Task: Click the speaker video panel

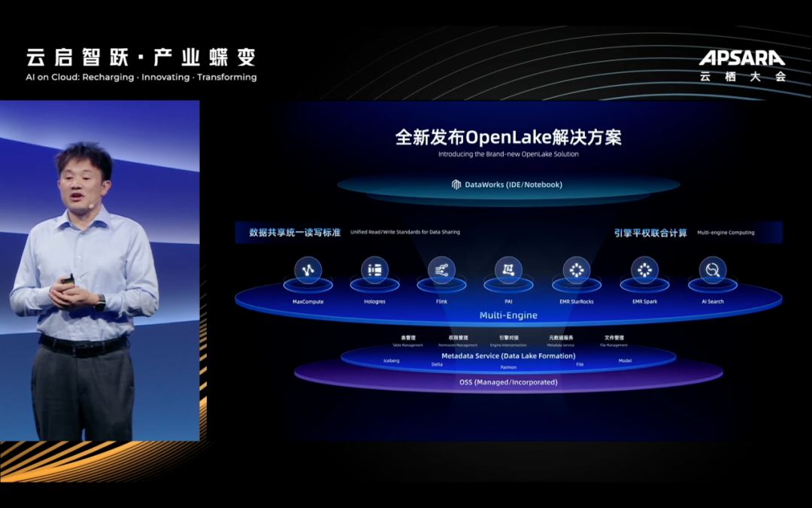Action: (99, 271)
